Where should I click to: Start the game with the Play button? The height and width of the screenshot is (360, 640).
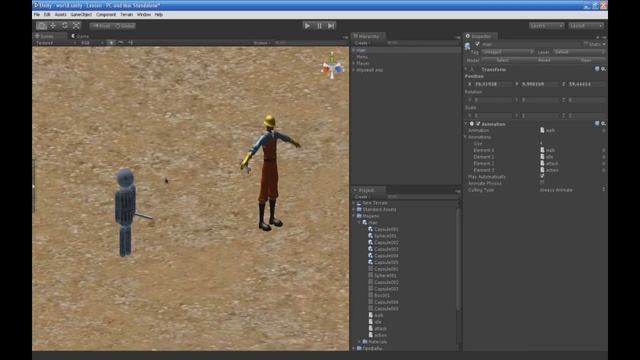point(307,26)
